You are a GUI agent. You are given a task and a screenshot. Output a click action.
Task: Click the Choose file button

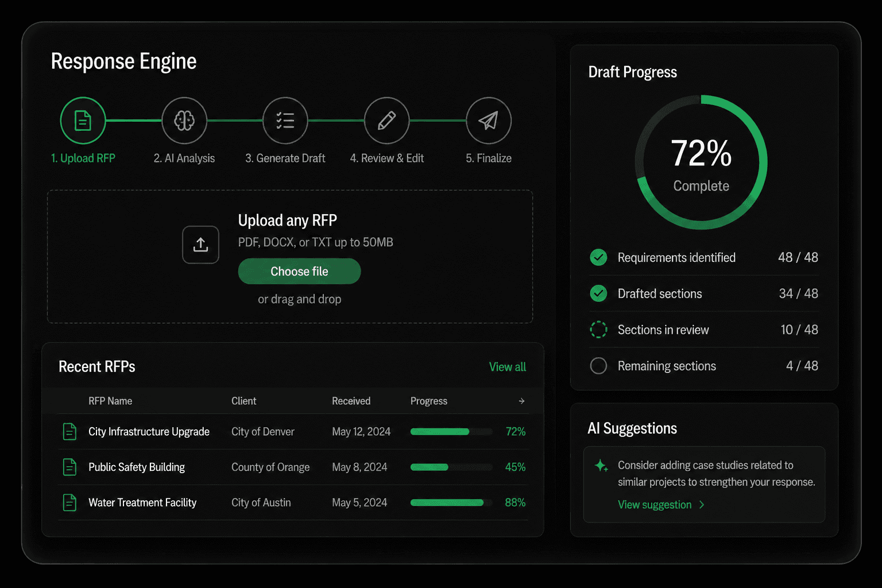point(299,271)
